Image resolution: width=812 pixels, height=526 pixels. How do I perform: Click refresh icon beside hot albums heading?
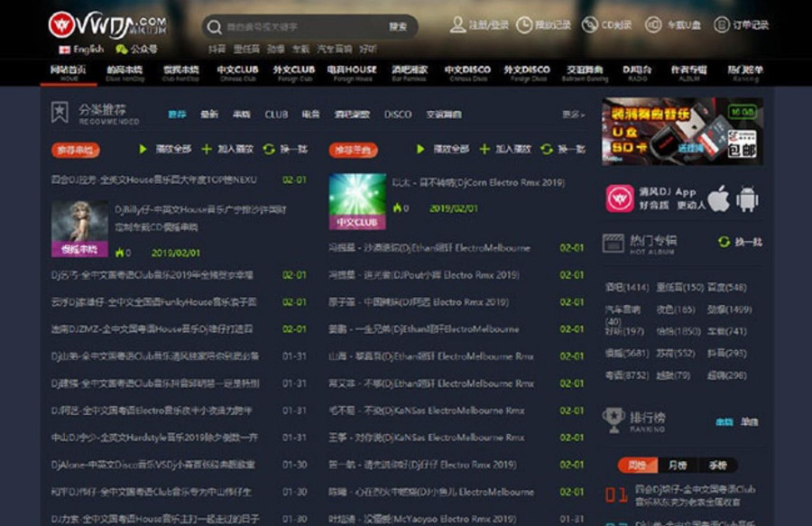[724, 242]
